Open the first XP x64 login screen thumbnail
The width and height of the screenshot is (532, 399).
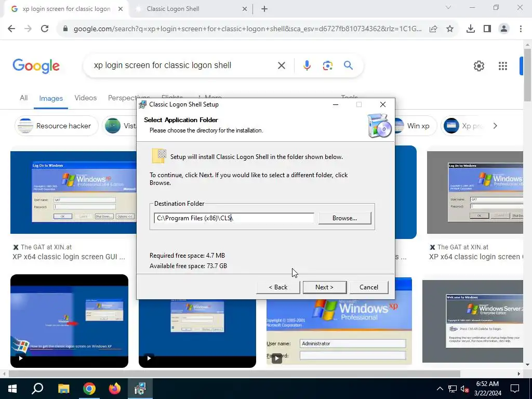[x=73, y=192]
